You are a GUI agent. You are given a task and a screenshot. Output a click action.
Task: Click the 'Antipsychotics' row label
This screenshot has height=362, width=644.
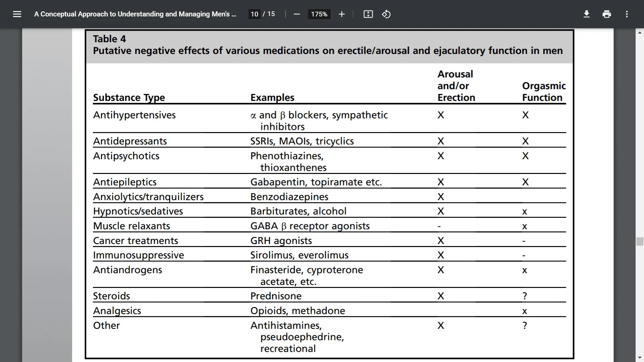126,156
